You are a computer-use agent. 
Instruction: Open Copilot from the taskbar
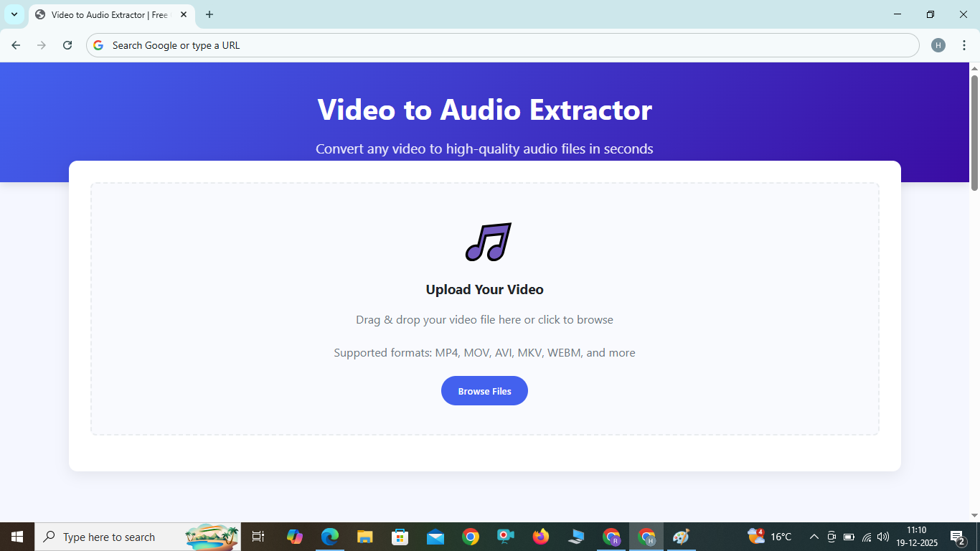(x=294, y=537)
